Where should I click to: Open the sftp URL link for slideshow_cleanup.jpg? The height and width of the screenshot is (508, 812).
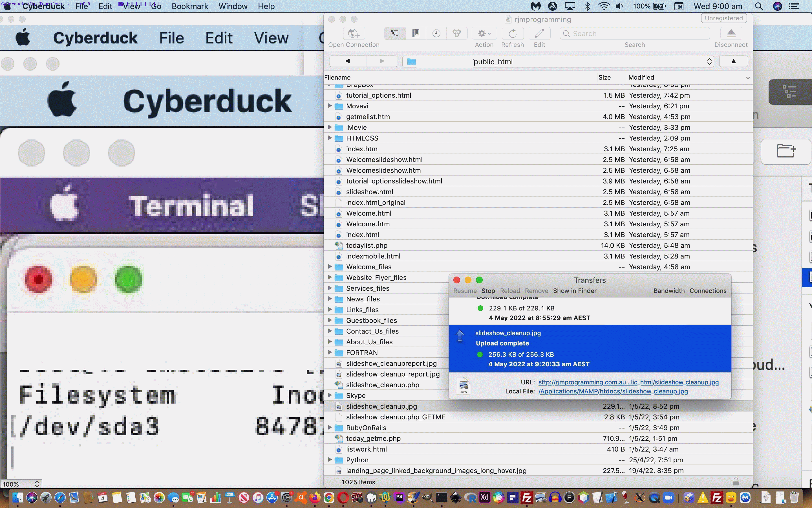(628, 382)
